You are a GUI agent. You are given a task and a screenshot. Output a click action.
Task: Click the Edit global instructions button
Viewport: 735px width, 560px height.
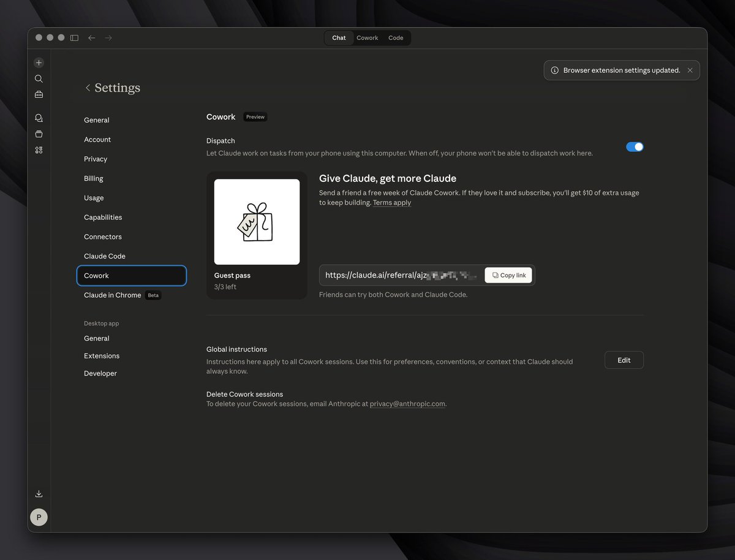click(x=624, y=360)
